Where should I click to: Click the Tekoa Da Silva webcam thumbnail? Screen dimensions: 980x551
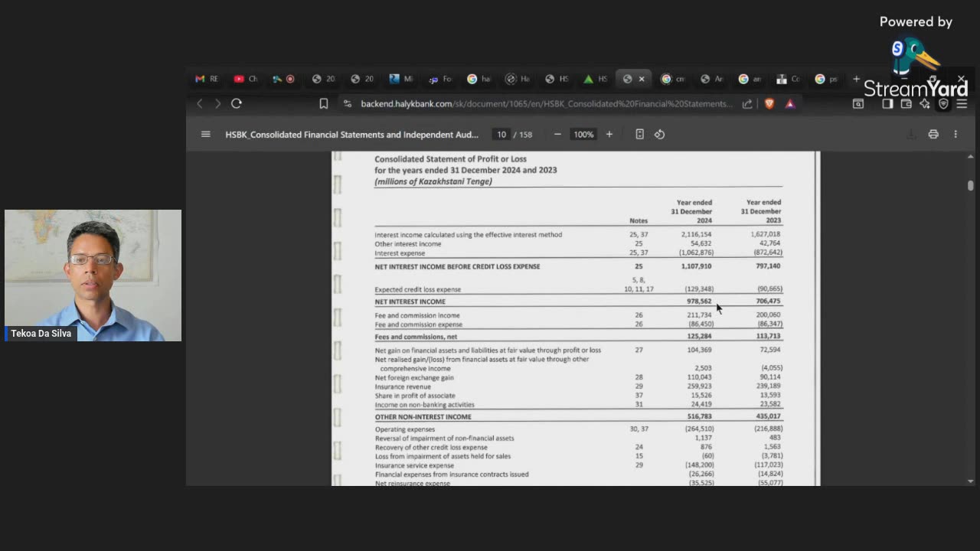click(x=93, y=275)
